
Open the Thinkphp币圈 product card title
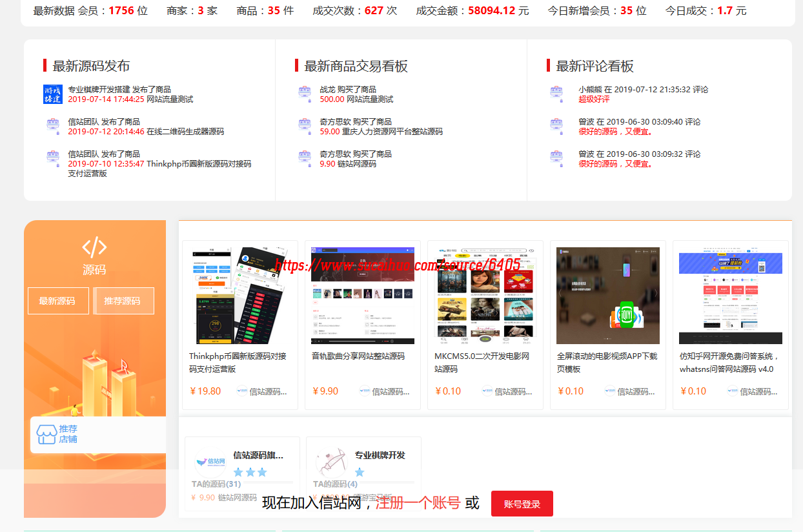(x=238, y=363)
